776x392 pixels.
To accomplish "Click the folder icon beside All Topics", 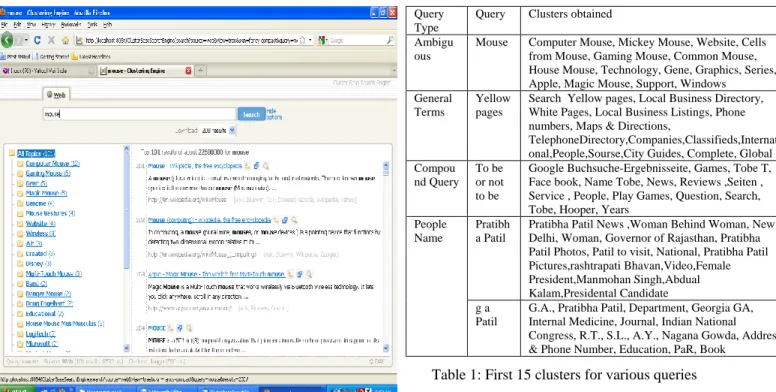I will 11,153.
